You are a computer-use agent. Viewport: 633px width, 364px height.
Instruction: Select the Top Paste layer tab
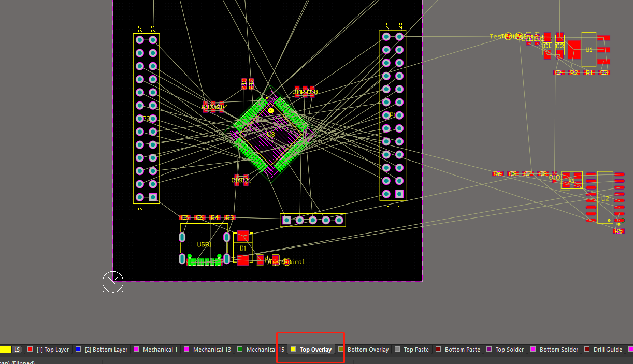coord(415,350)
